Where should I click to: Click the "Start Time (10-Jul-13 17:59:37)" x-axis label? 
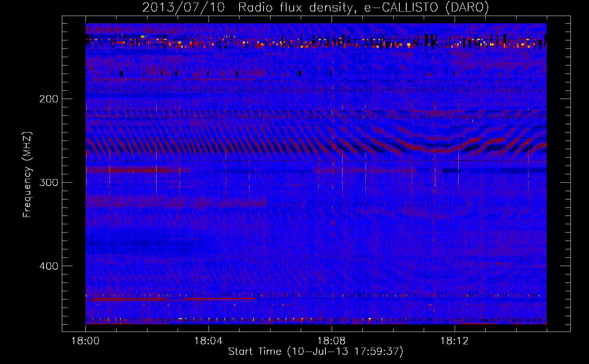[x=316, y=352]
